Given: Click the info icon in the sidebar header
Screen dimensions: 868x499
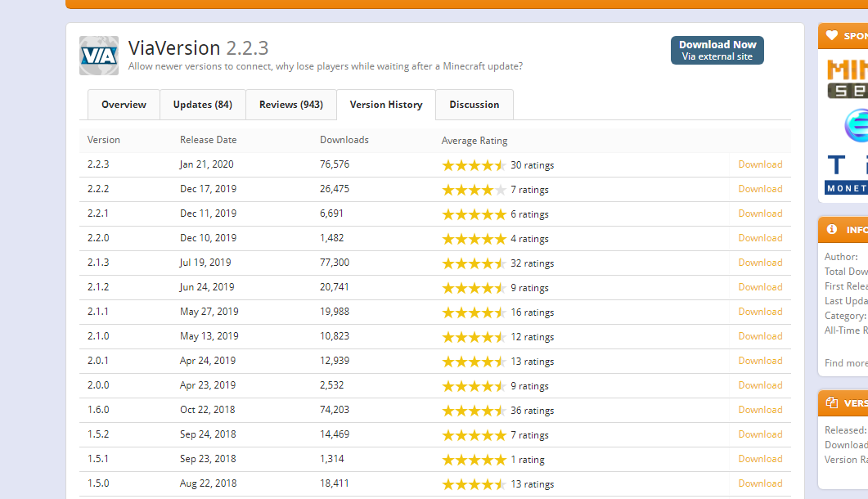Looking at the screenshot, I should pos(831,229).
